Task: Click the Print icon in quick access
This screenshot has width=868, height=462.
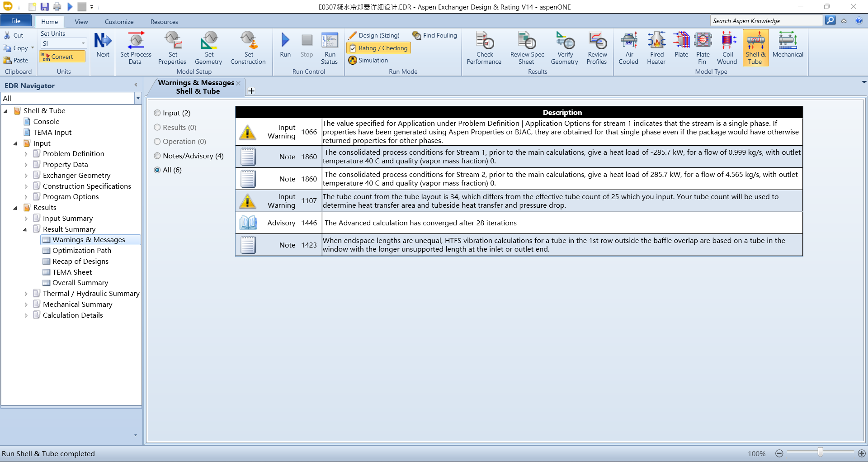Action: [57, 7]
